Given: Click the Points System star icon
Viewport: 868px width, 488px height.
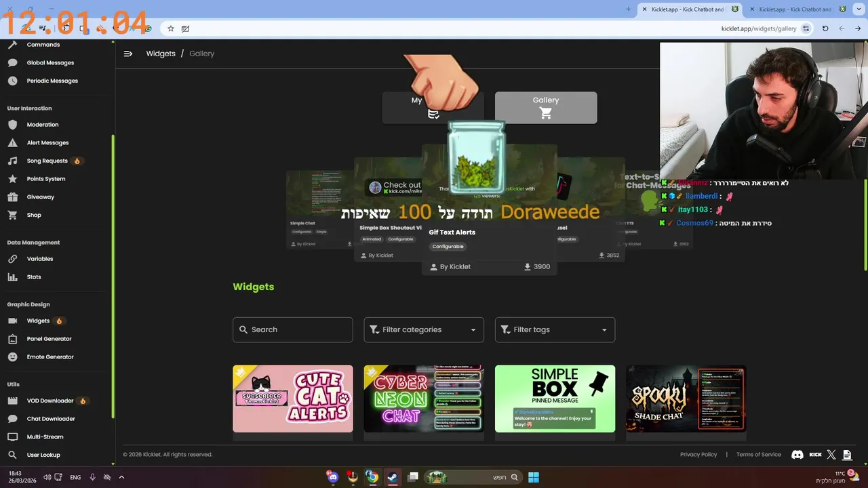Looking at the screenshot, I should [x=12, y=179].
